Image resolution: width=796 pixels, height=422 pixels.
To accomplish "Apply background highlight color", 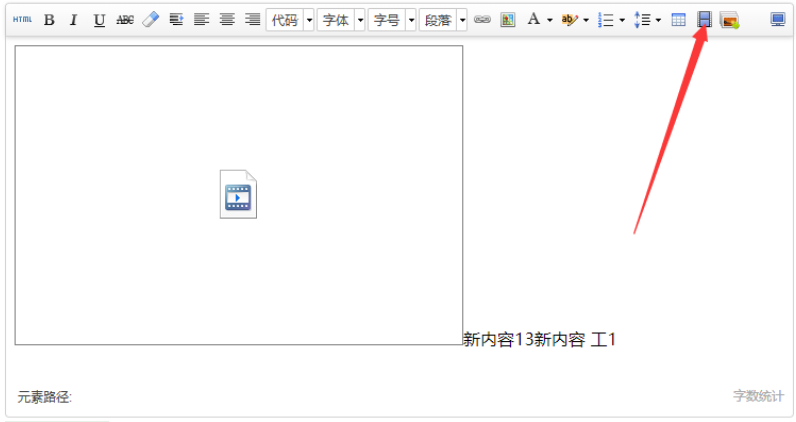I will [569, 20].
